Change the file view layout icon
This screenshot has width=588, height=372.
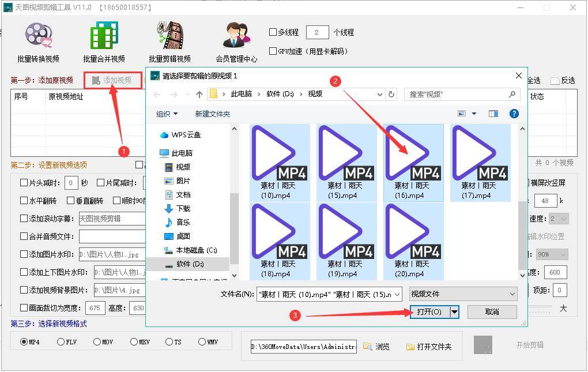[462, 114]
